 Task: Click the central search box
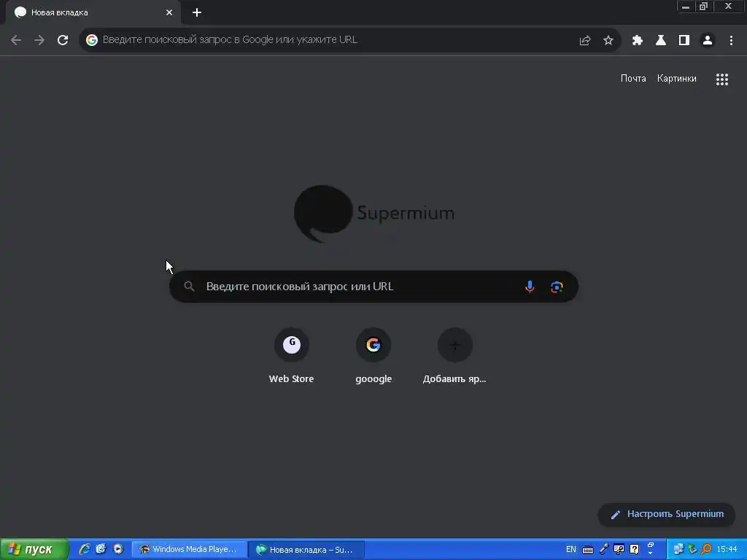373,287
